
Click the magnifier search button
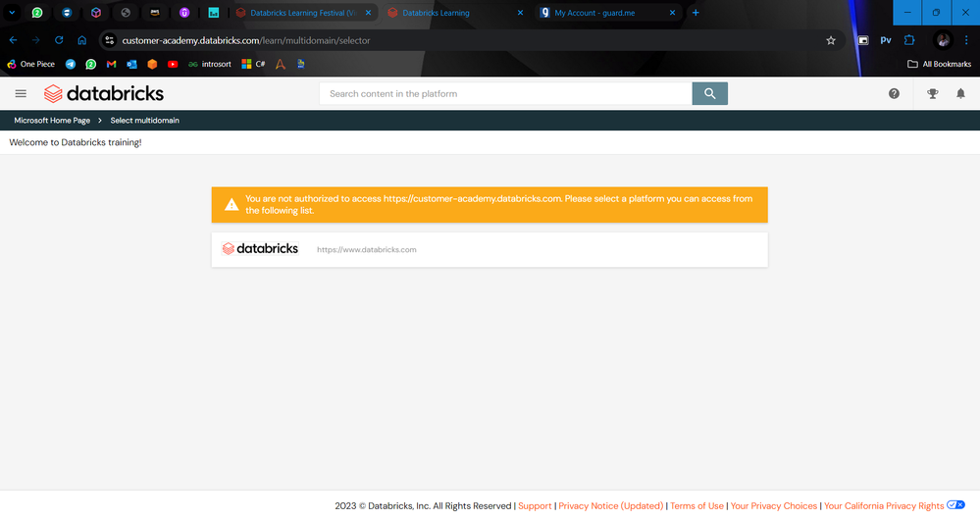click(x=709, y=94)
